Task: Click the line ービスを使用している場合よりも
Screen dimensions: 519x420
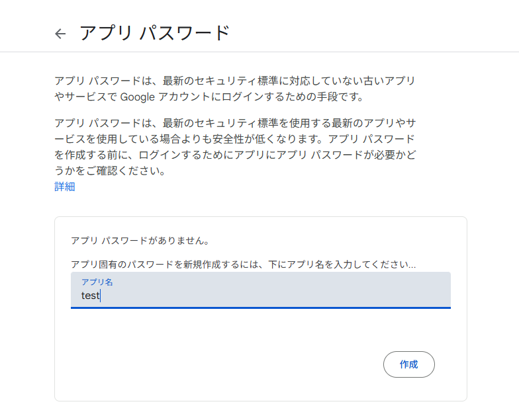Action: click(234, 139)
